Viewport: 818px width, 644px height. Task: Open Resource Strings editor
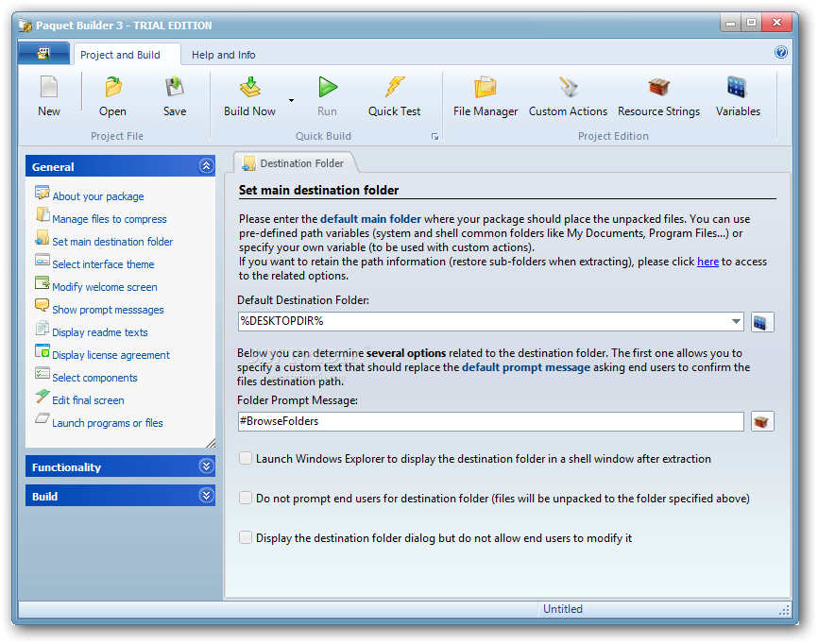pyautogui.click(x=659, y=87)
